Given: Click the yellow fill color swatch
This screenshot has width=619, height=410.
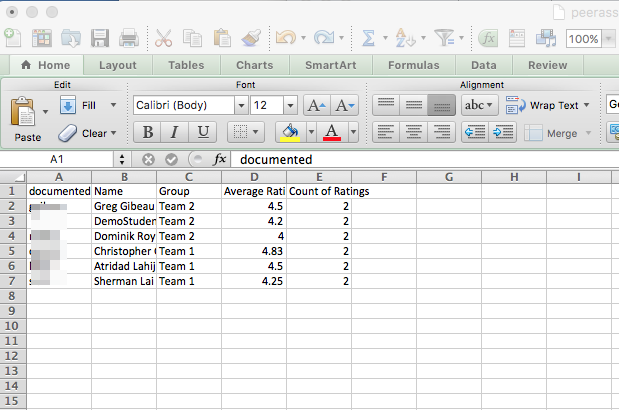Looking at the screenshot, I should pos(290,132).
